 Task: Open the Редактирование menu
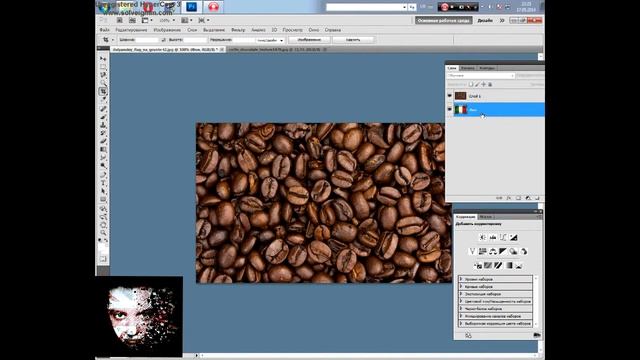click(131, 30)
